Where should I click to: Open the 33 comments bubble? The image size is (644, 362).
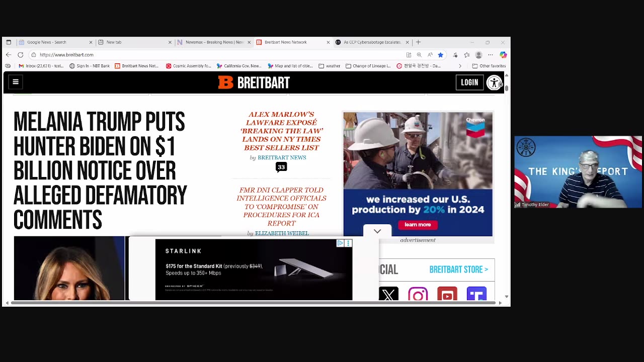281,167
